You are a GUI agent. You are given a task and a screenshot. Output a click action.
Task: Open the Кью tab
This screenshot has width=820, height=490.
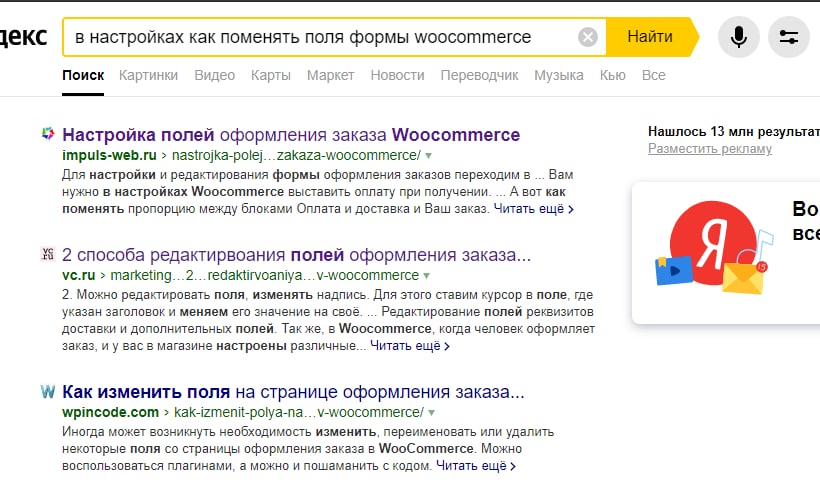click(612, 75)
